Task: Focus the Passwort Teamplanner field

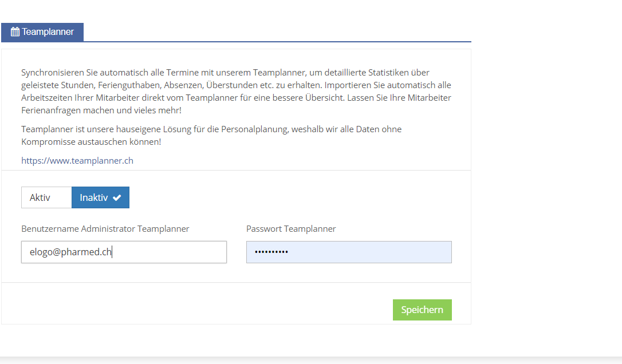Action: pyautogui.click(x=349, y=252)
